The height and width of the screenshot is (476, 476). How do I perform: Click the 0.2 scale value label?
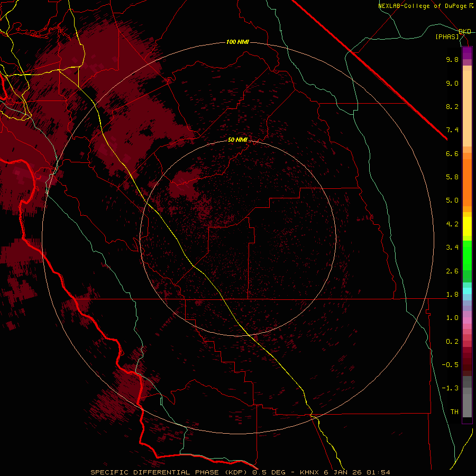(x=452, y=342)
